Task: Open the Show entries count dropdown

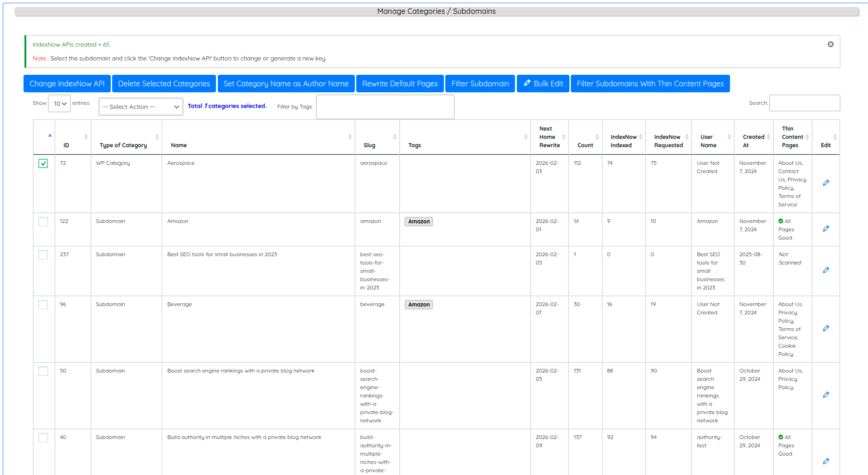Action: click(60, 103)
